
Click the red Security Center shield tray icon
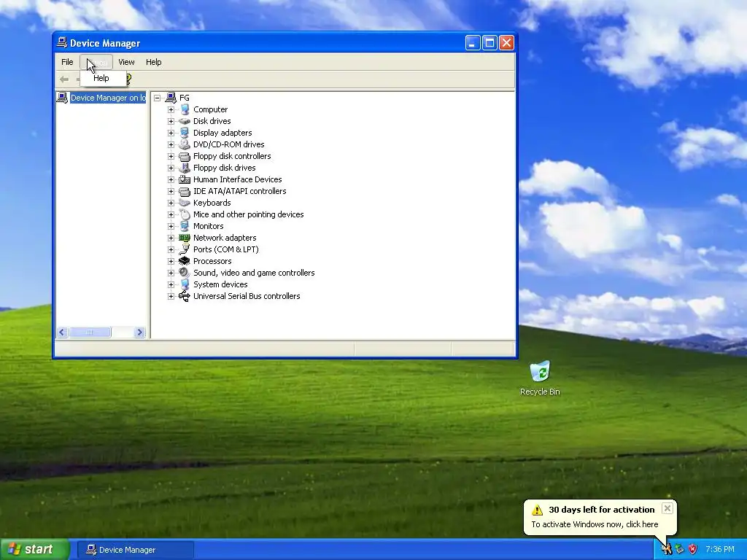[693, 550]
